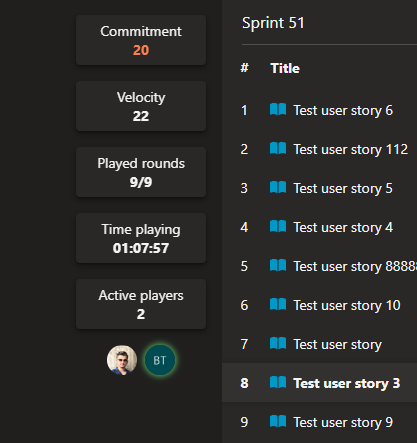Click book icon for Test user story 9
The image size is (417, 443).
click(278, 421)
